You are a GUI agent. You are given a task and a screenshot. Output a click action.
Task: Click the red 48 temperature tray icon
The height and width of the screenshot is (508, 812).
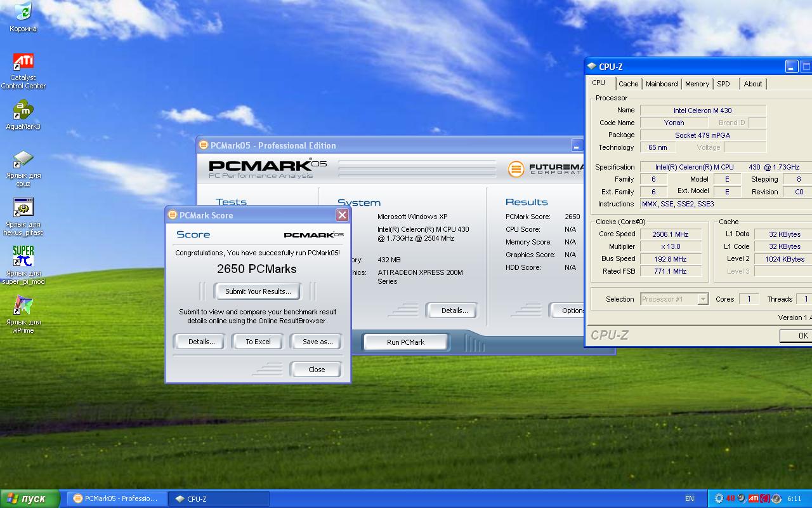click(730, 498)
